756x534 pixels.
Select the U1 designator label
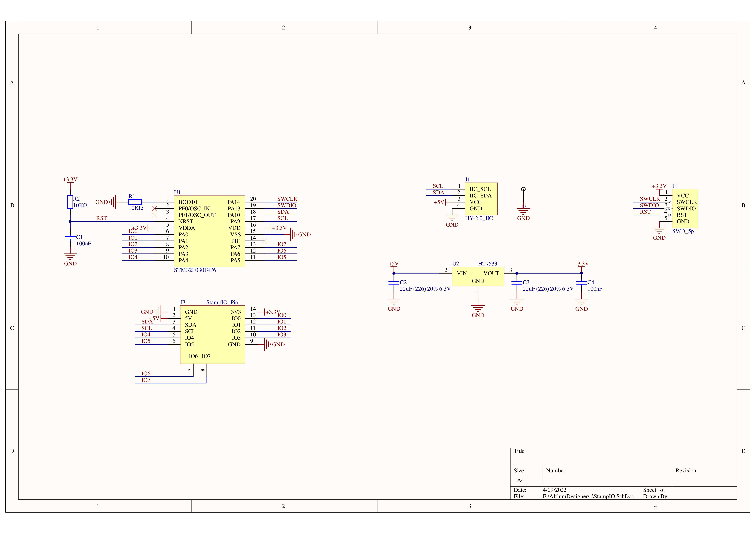pos(177,192)
